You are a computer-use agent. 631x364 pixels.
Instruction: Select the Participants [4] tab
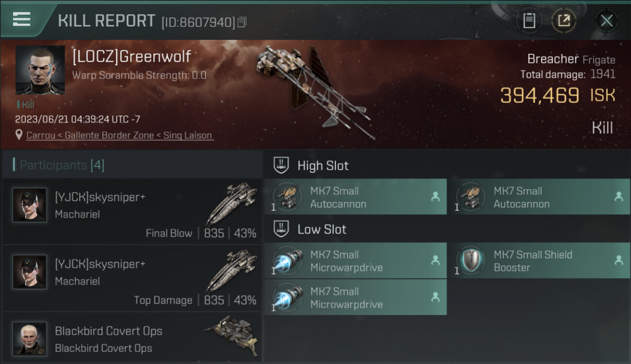tap(62, 165)
